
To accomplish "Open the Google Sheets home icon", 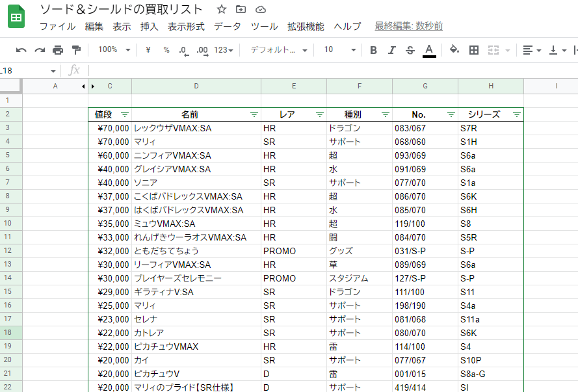I will (16, 16).
